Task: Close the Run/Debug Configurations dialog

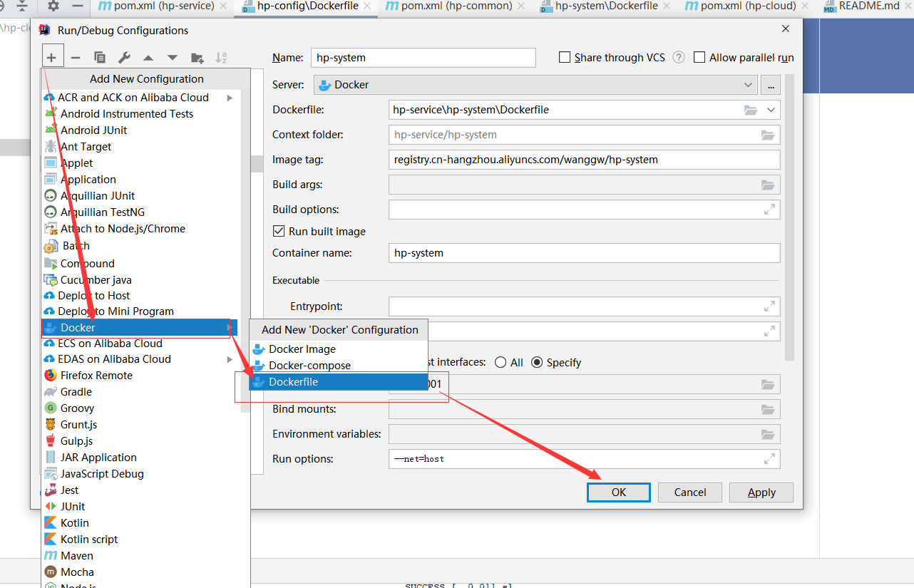Action: [x=786, y=29]
